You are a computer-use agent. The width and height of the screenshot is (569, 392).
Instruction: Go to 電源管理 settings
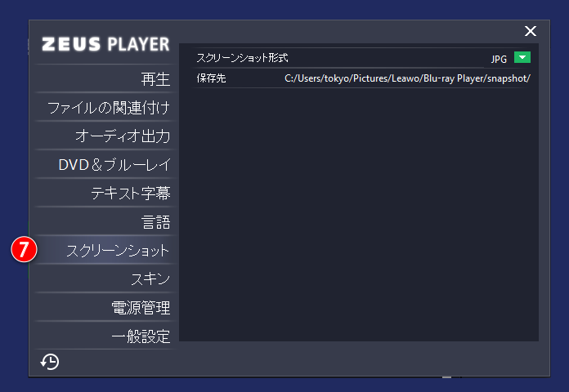[141, 308]
